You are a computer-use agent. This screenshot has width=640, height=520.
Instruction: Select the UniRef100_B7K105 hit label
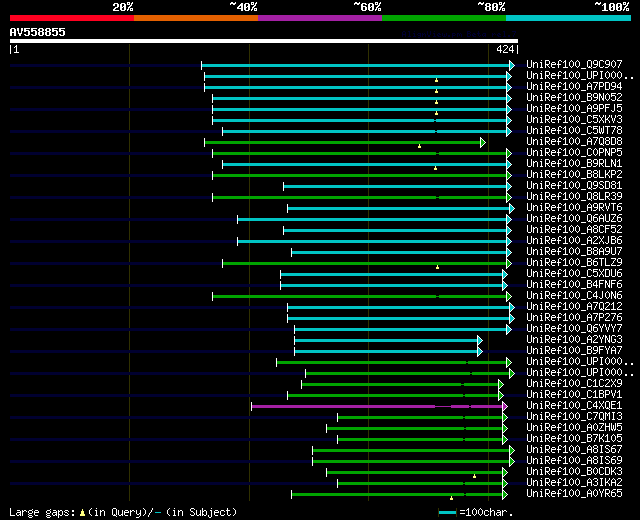click(574, 439)
